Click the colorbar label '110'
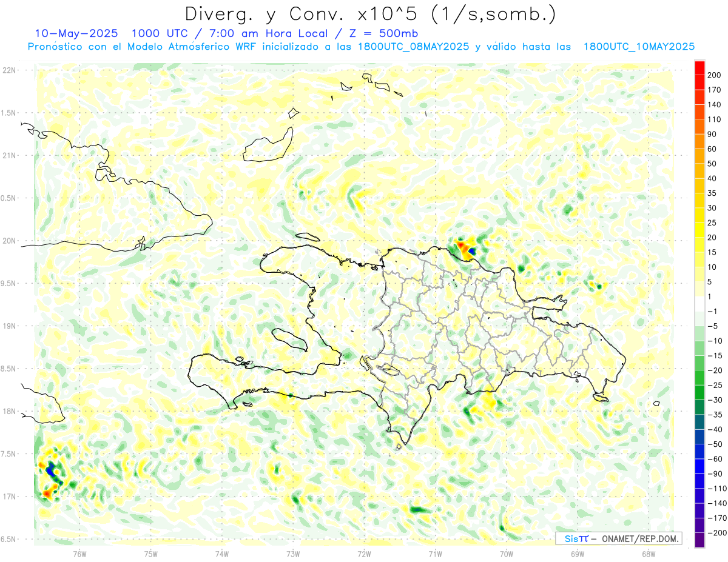Viewport: 728px width, 562px height. click(715, 120)
